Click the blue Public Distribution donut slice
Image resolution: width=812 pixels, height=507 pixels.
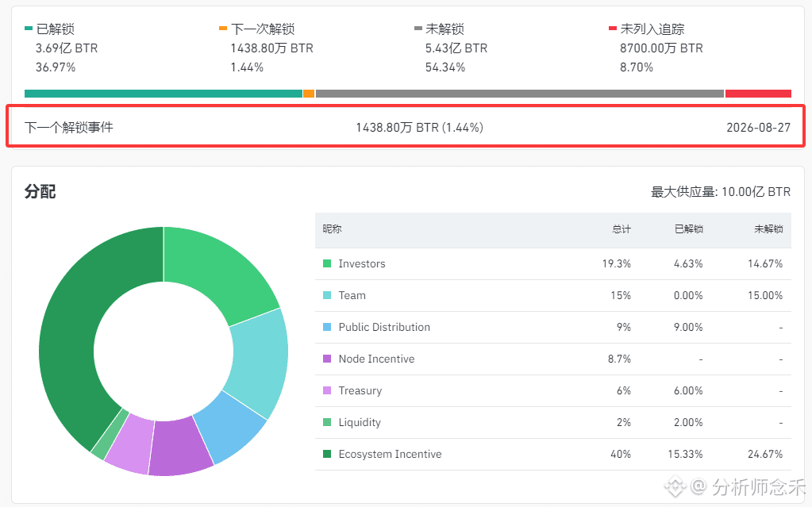[232, 427]
